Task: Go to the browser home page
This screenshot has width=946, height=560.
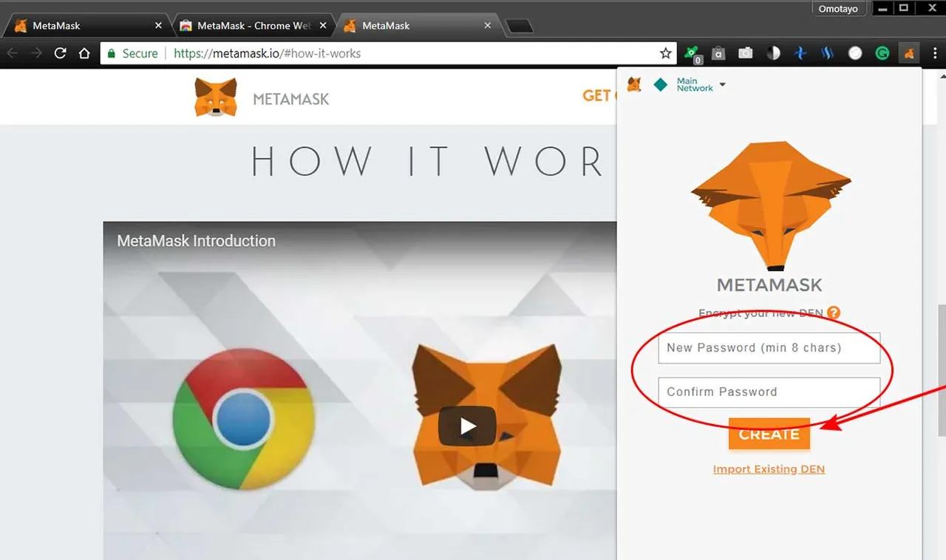Action: click(85, 53)
